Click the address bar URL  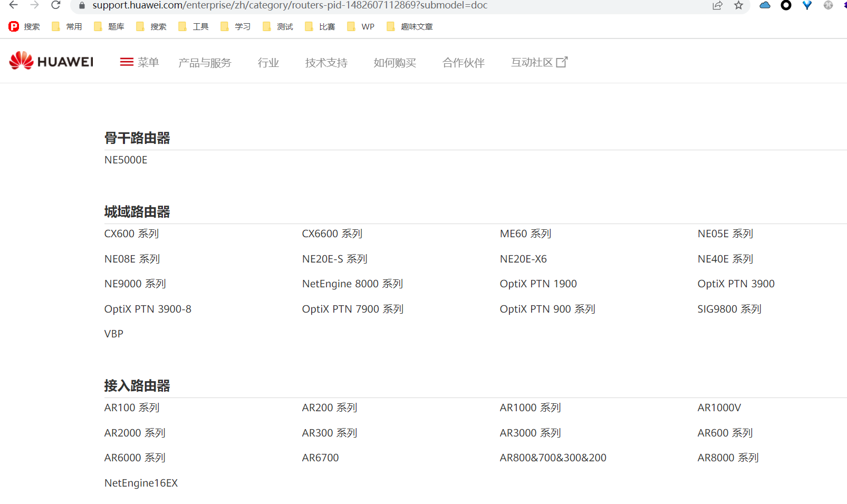coord(290,5)
